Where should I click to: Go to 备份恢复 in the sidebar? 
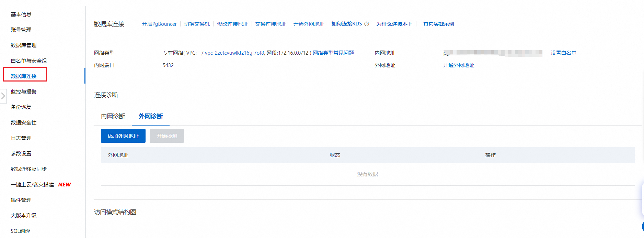(21, 107)
